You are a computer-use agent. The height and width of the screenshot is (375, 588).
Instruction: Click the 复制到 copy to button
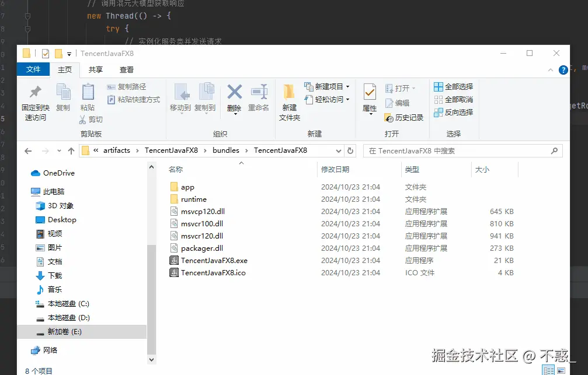[x=205, y=98]
